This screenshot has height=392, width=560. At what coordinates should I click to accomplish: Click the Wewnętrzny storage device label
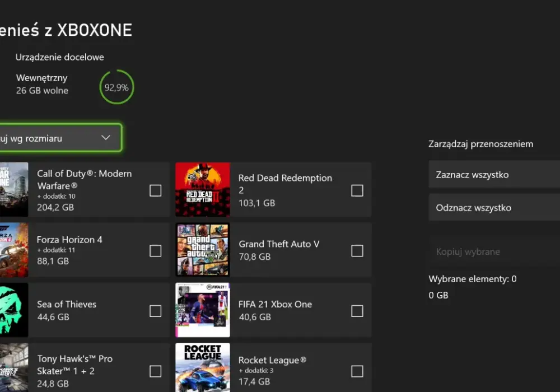[42, 78]
